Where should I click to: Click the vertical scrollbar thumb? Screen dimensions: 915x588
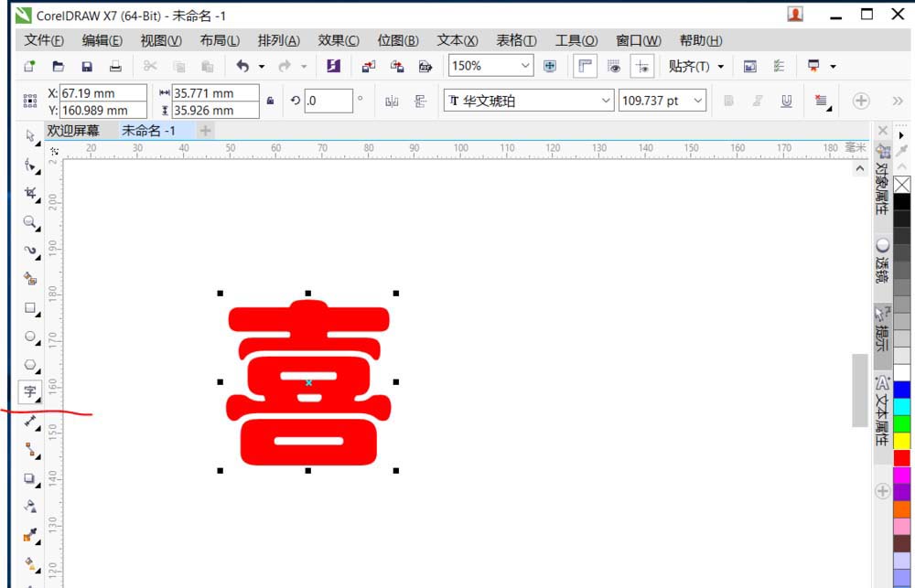pyautogui.click(x=859, y=390)
